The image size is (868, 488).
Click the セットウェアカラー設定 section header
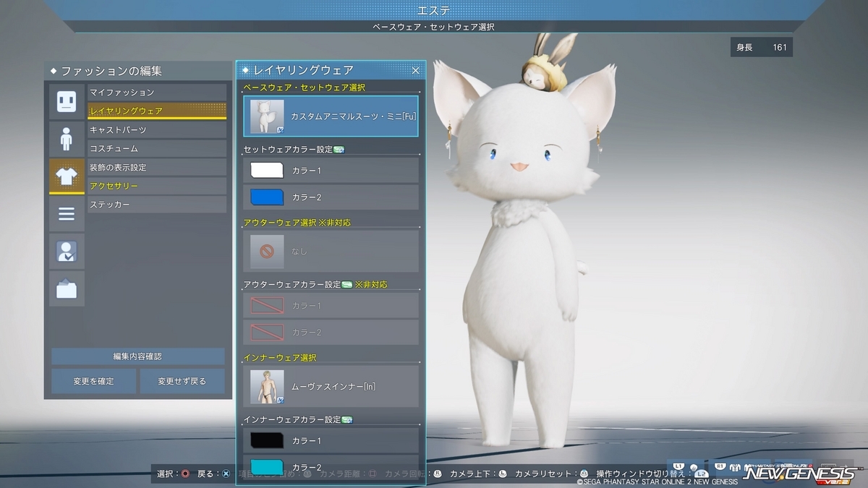point(288,150)
